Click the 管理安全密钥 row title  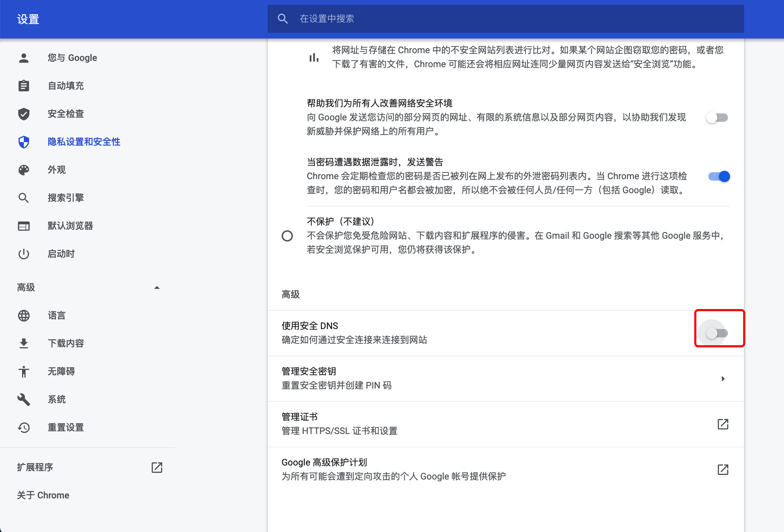[309, 371]
